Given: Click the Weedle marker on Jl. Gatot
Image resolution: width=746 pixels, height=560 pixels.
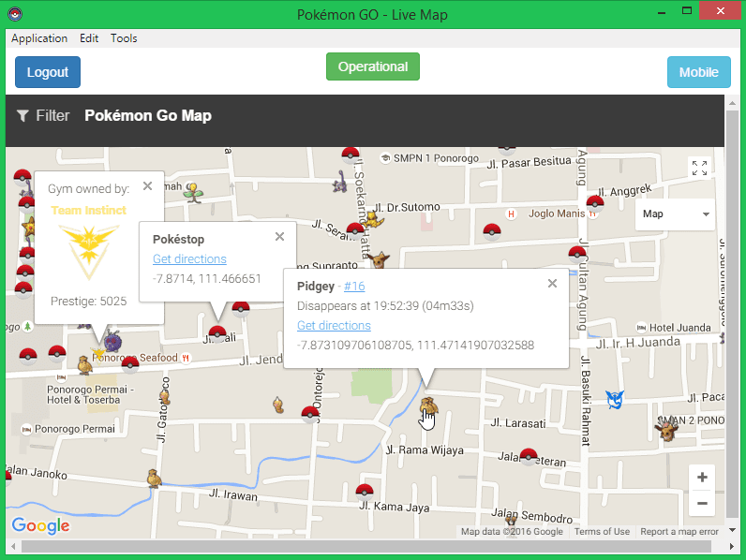Looking at the screenshot, I should point(165,397).
